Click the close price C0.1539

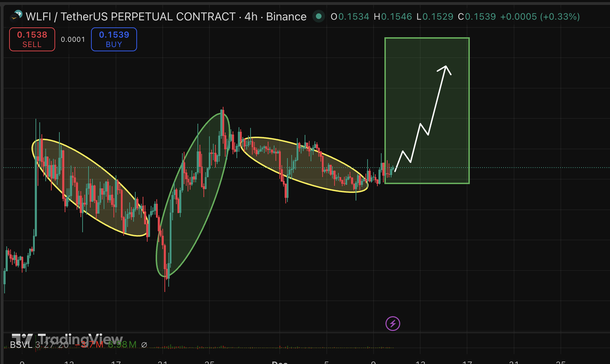click(x=477, y=17)
